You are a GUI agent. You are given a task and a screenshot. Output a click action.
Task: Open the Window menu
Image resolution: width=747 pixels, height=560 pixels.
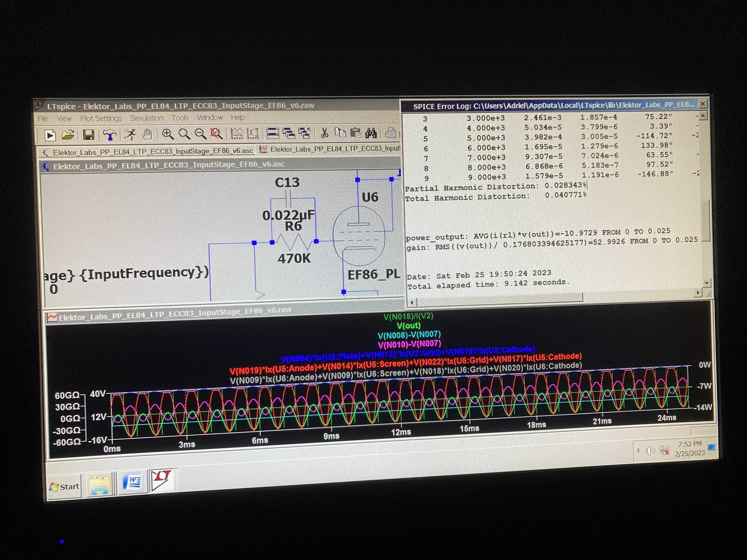[x=210, y=117]
